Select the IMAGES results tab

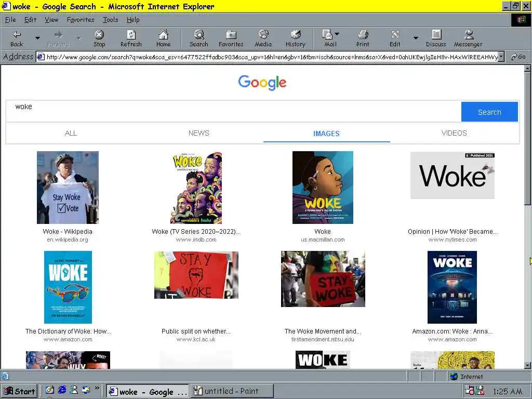(326, 134)
